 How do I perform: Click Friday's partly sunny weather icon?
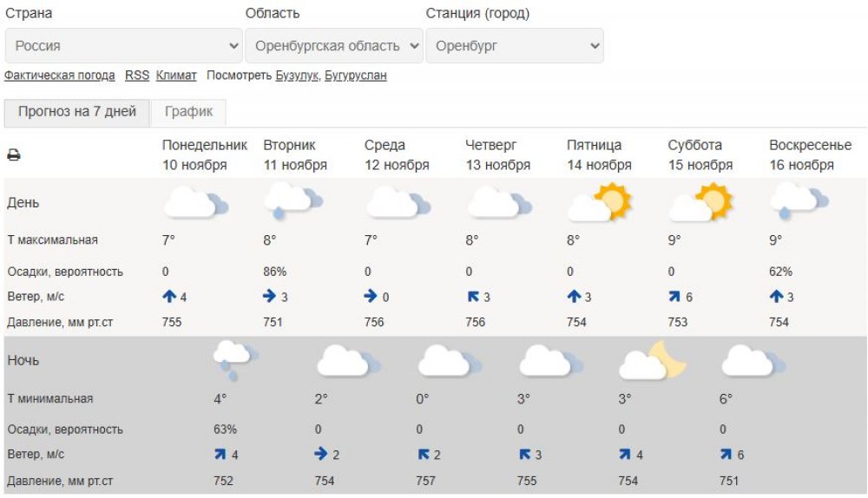[x=600, y=203]
